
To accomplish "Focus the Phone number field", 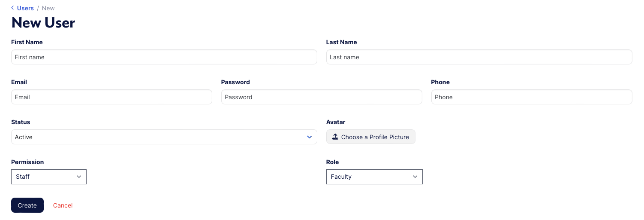I will coord(531,97).
